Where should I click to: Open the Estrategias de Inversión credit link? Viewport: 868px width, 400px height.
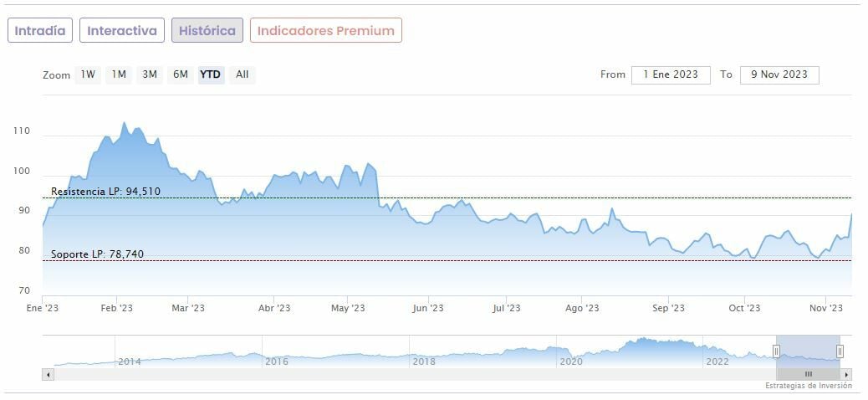[x=808, y=386]
